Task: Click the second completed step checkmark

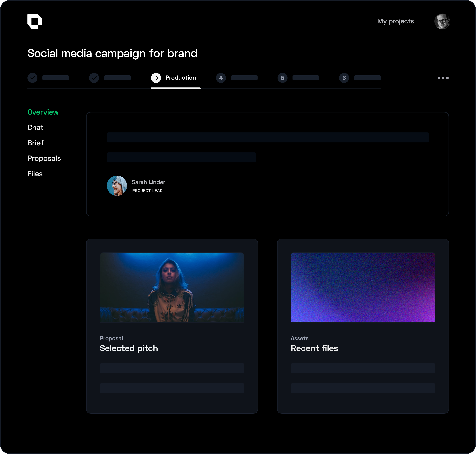Action: click(x=94, y=78)
